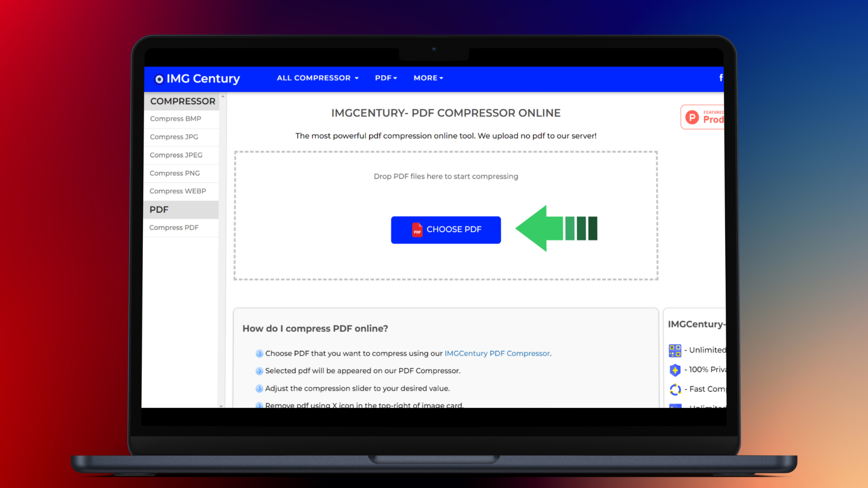The width and height of the screenshot is (868, 488).
Task: Select Compress JPG sidebar item
Action: 181,137
